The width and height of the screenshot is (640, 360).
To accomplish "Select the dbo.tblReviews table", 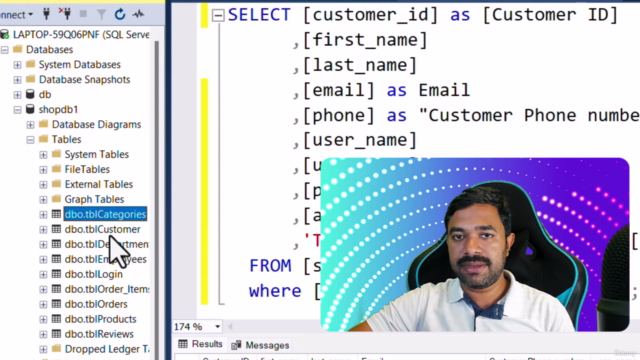I will [99, 334].
